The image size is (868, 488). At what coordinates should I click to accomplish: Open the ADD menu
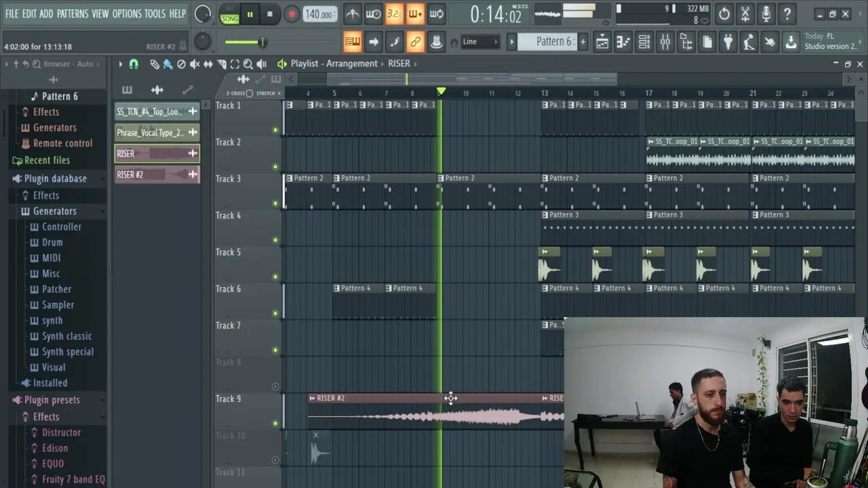pos(46,14)
